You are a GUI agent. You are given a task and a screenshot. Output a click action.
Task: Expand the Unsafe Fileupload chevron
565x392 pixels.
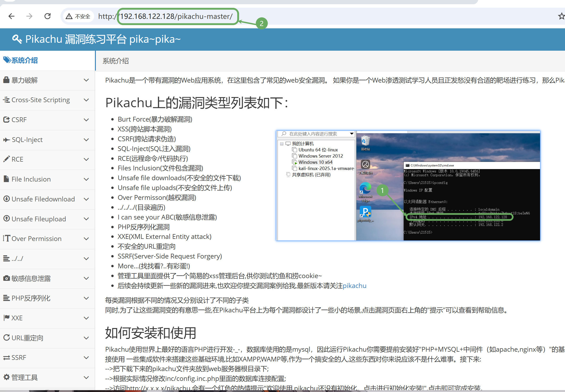click(x=86, y=219)
